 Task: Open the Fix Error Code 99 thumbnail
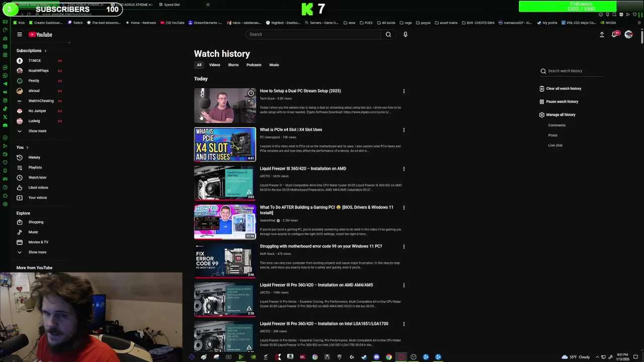pyautogui.click(x=225, y=261)
